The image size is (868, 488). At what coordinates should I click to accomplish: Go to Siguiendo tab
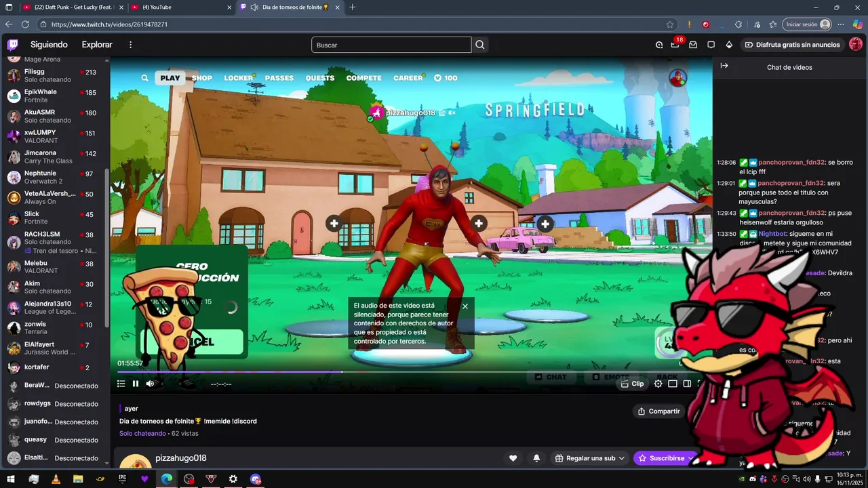click(49, 45)
